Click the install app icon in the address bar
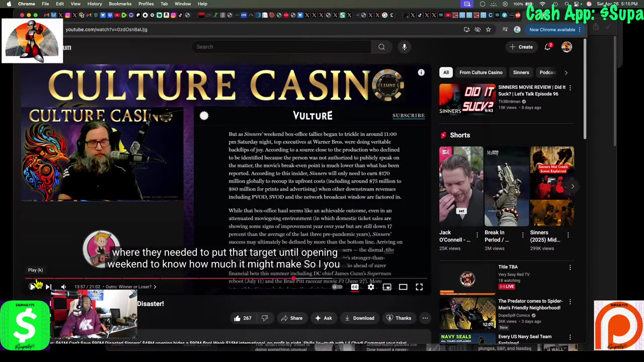The width and height of the screenshot is (644, 362). pos(467,30)
